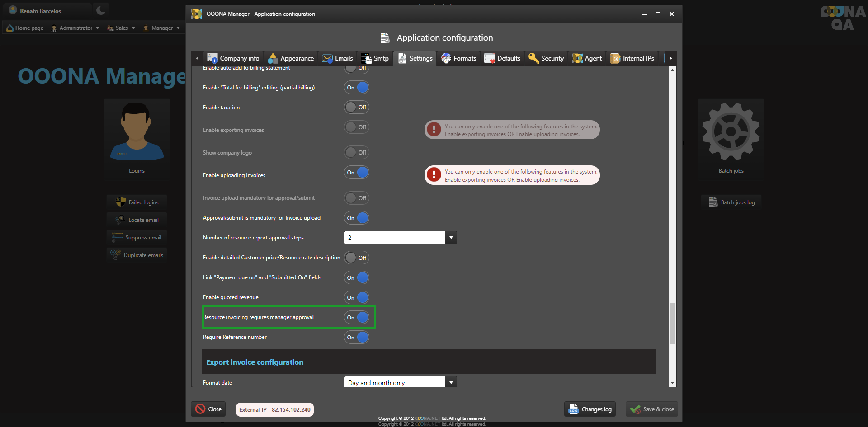Click the vertical scrollbar thumb
Image resolution: width=868 pixels, height=427 pixels.
[x=672, y=323]
